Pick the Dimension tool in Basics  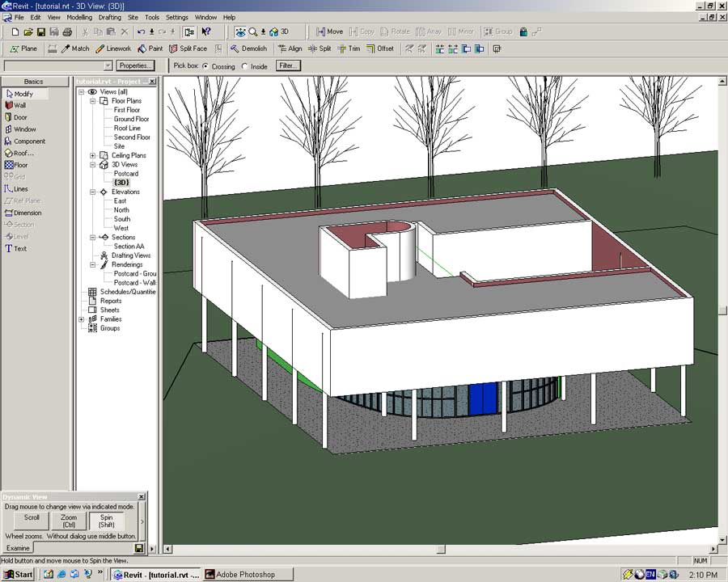tap(23, 213)
